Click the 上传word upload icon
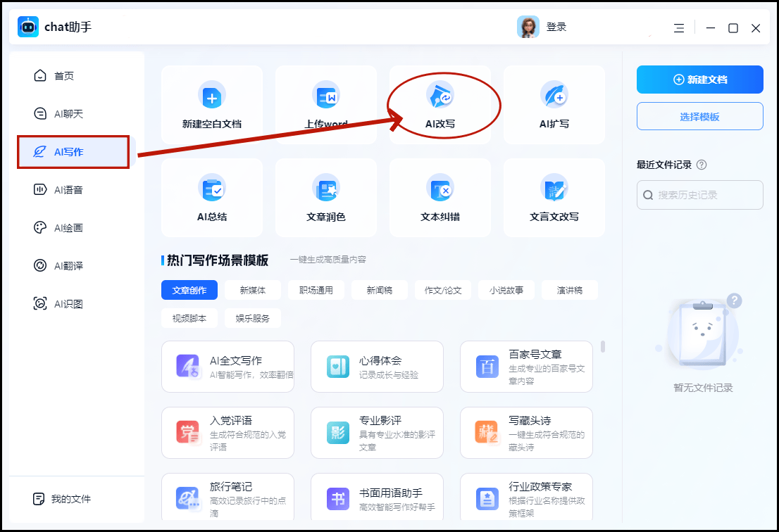 click(x=326, y=96)
